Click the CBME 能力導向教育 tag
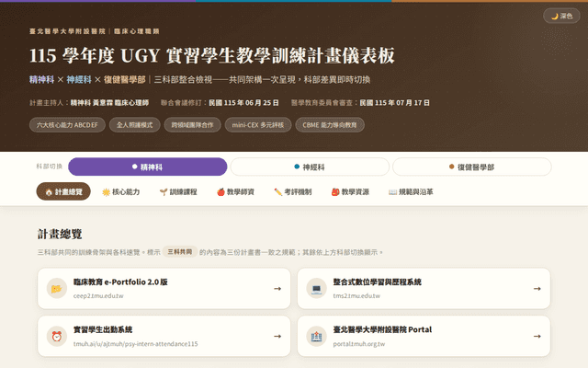The height and width of the screenshot is (368, 588). tap(330, 125)
